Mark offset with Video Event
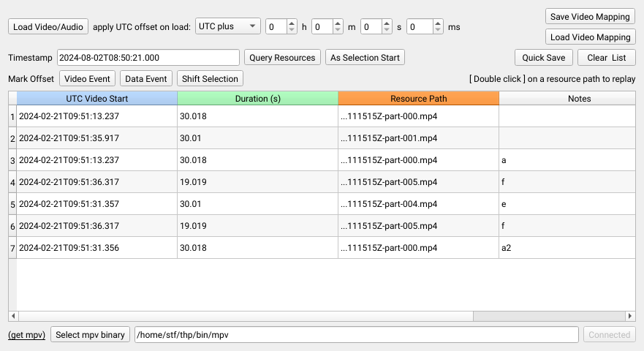Viewport: 644px width, 351px height. [x=87, y=78]
